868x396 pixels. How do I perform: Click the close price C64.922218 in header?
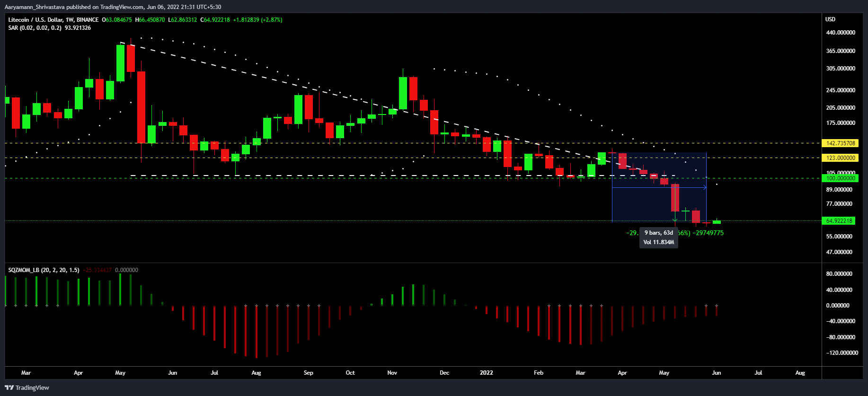pyautogui.click(x=215, y=20)
